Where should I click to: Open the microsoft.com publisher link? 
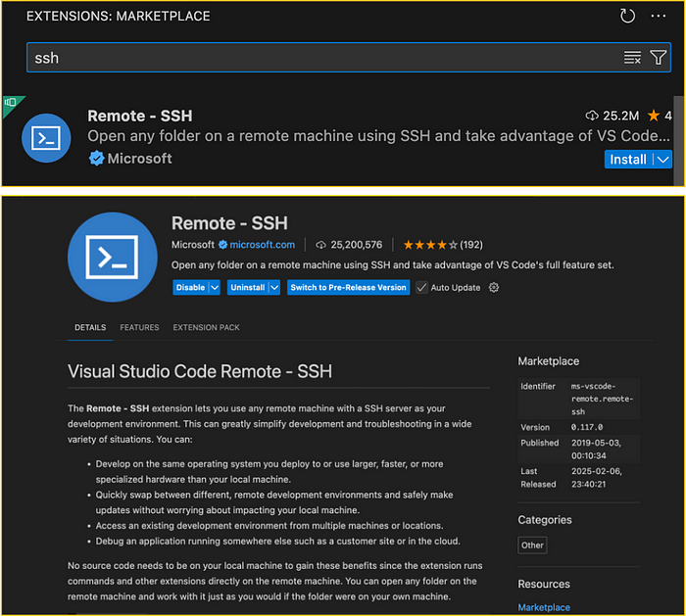click(x=262, y=245)
